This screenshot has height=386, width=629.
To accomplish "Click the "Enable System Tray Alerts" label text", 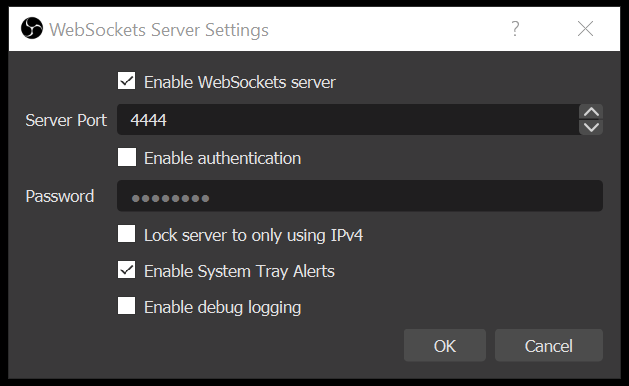I will [x=239, y=272].
